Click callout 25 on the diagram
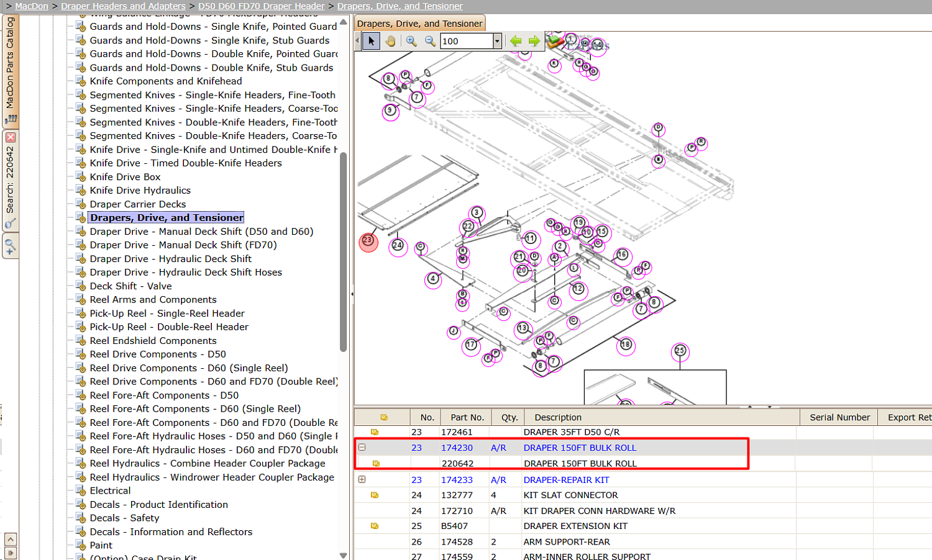932x560 pixels. 680,351
